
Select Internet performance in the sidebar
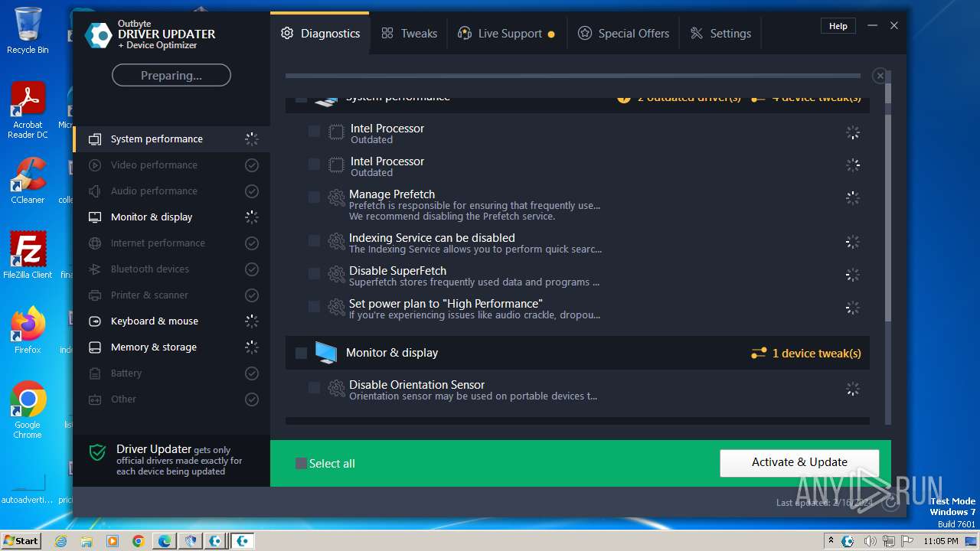tap(171, 243)
